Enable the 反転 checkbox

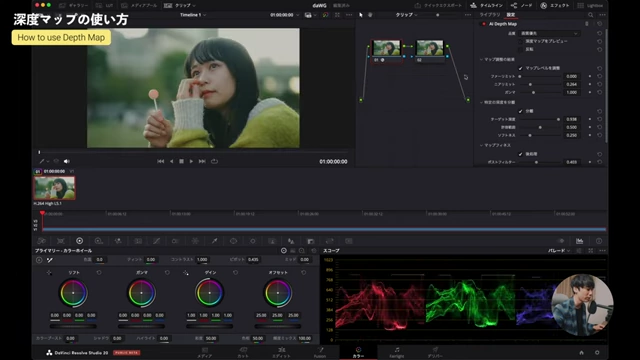[520, 49]
